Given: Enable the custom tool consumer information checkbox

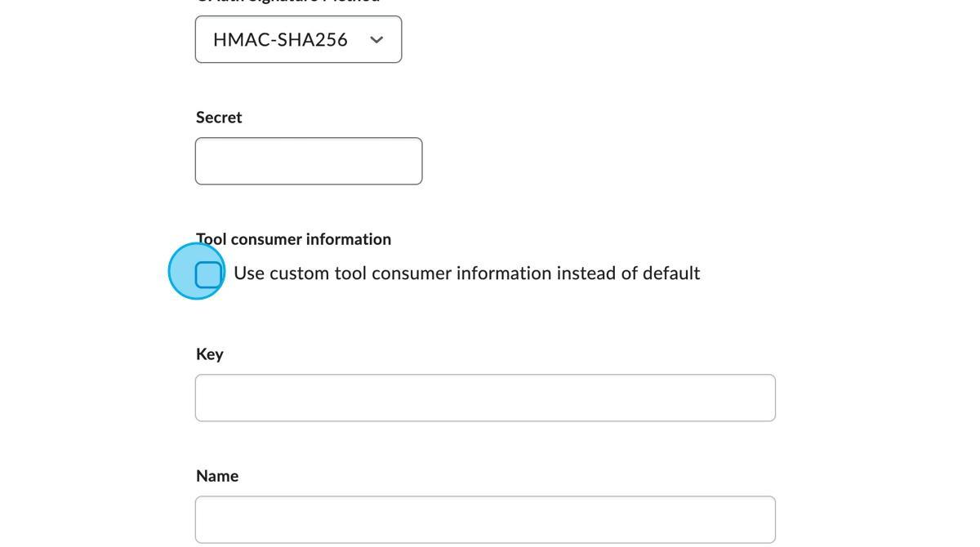Looking at the screenshot, I should point(208,274).
